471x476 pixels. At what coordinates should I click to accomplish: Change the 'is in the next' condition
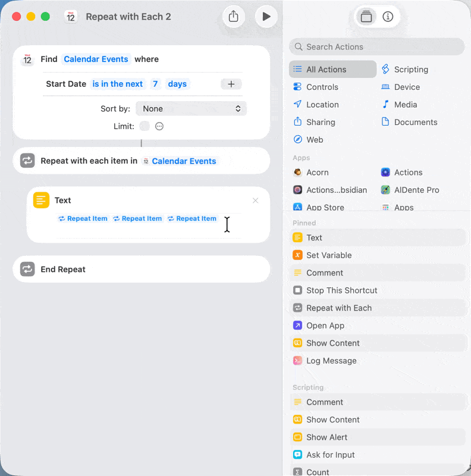coord(118,84)
